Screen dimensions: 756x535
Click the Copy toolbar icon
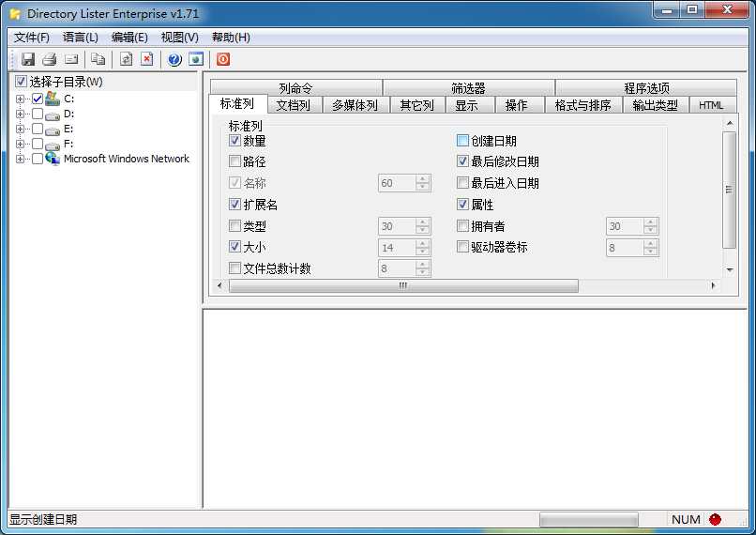98,59
